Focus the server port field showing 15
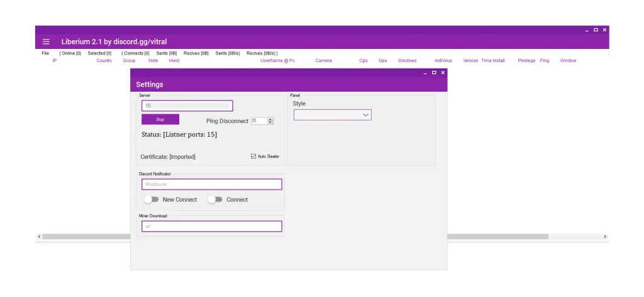This screenshot has height=297, width=644. (187, 106)
